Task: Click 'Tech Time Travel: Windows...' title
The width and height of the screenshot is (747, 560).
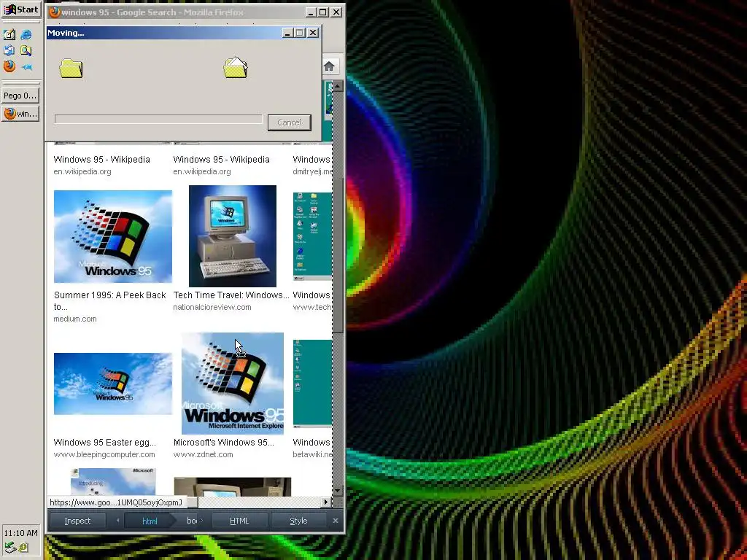Action: (231, 295)
